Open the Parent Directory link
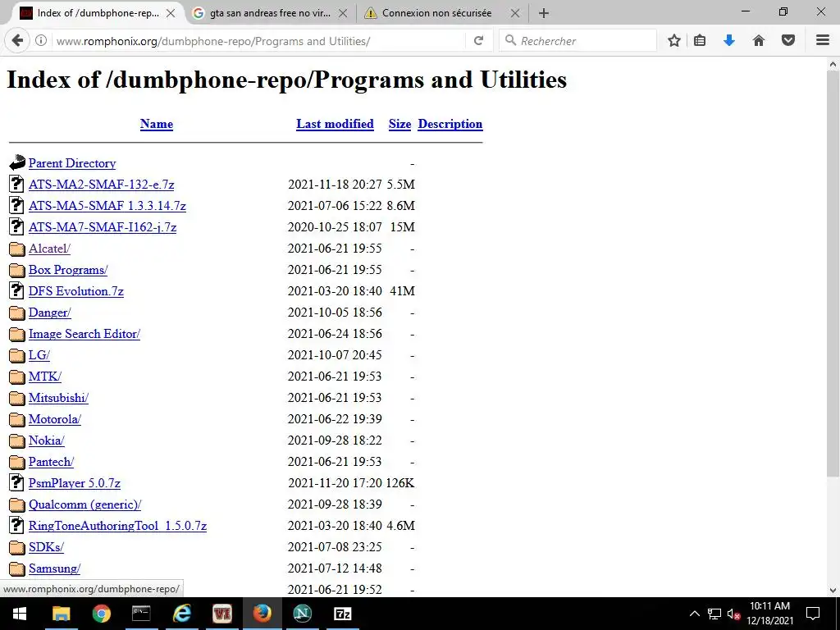The image size is (840, 630). (x=72, y=163)
